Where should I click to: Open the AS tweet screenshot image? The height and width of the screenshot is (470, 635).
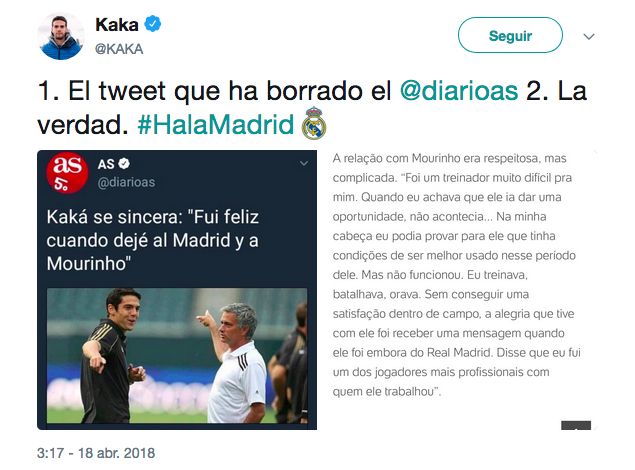(x=177, y=290)
